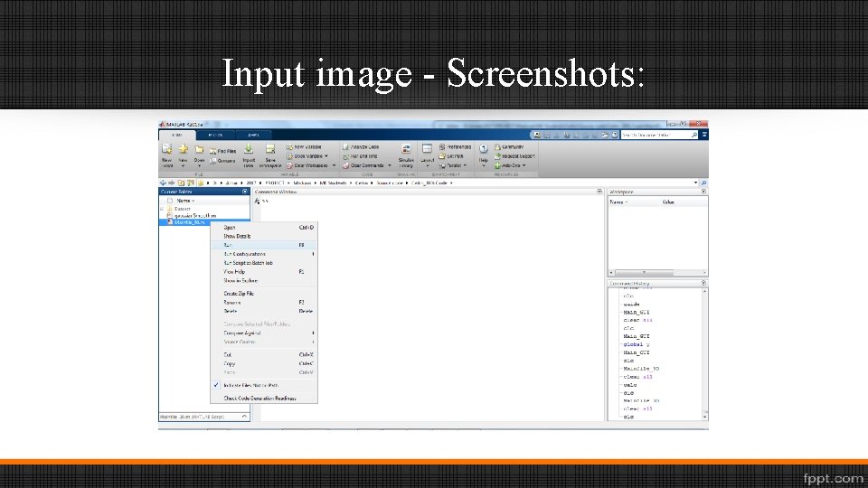Click the Name column header in Current Folder
Image resolution: width=868 pixels, height=488 pixels.
click(x=185, y=201)
